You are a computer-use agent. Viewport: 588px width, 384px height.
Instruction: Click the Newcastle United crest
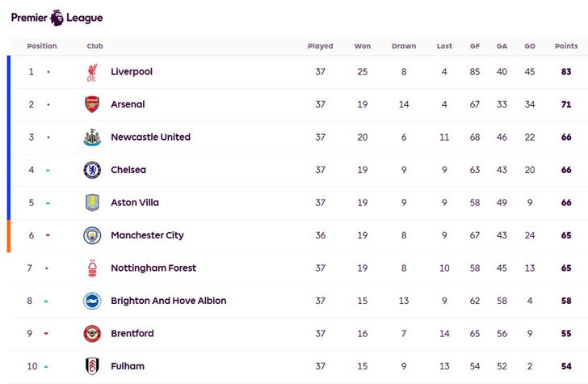tap(92, 137)
